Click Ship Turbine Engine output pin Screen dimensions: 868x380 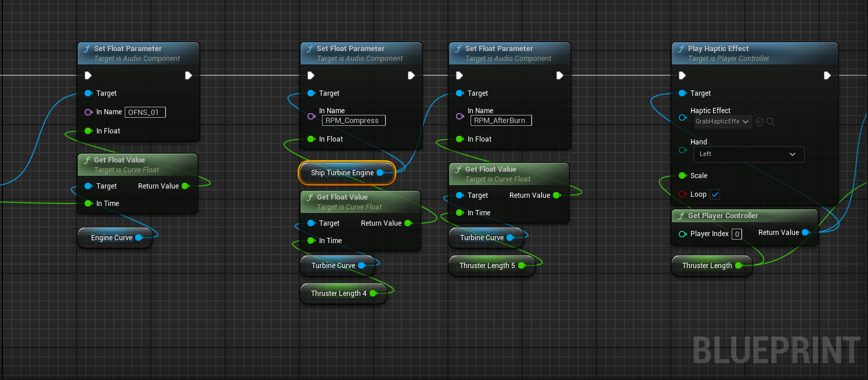click(380, 173)
